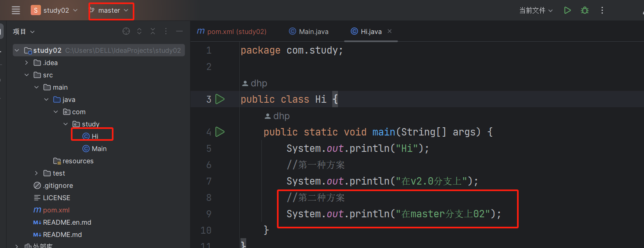
Task: Collapse all project tree nodes
Action: 153,32
